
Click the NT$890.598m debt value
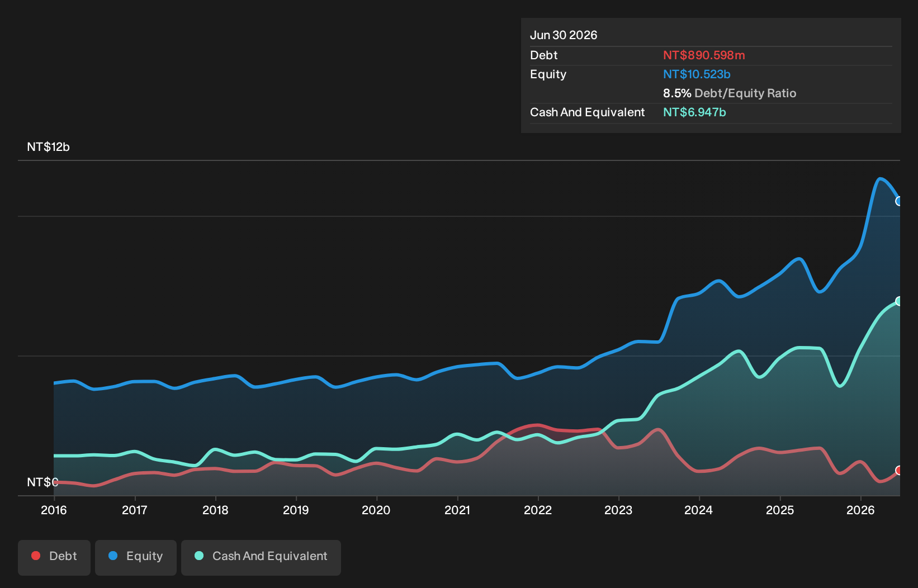click(704, 55)
